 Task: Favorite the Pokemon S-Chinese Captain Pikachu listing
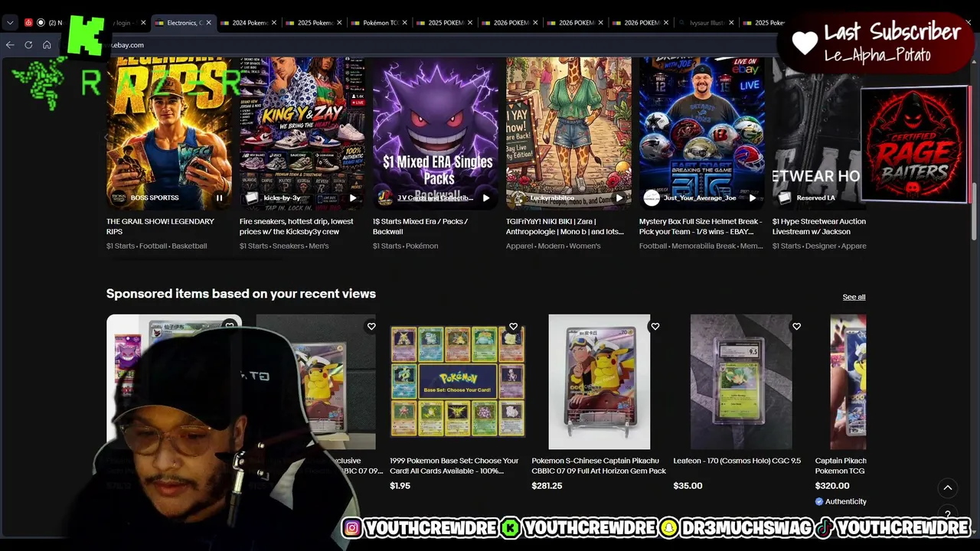[655, 327]
